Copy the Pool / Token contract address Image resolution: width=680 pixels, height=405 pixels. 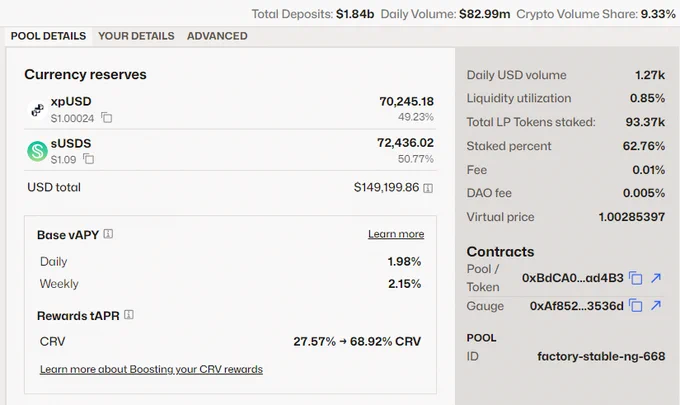pyautogui.click(x=635, y=278)
